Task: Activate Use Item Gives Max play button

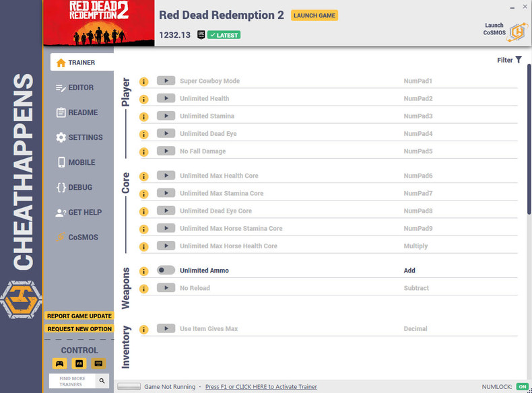Action: click(x=166, y=328)
